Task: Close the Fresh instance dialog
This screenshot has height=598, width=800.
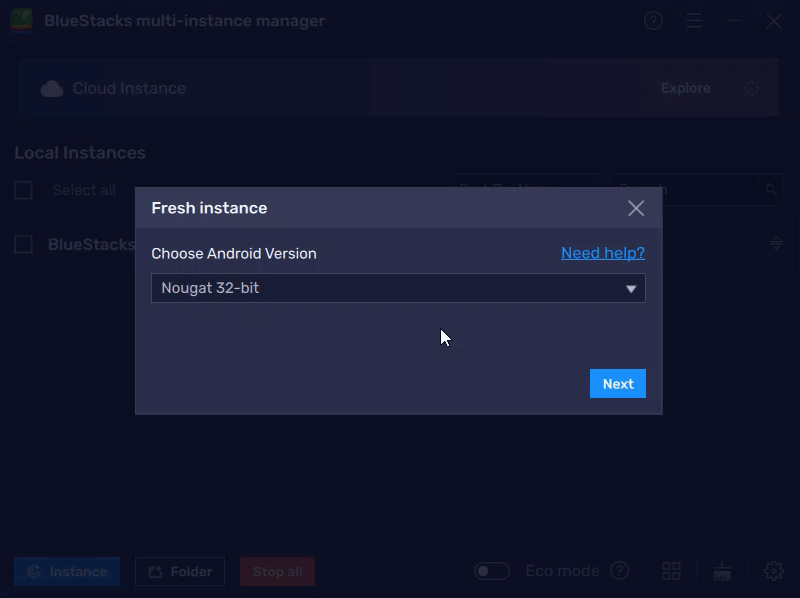Action: click(x=636, y=208)
